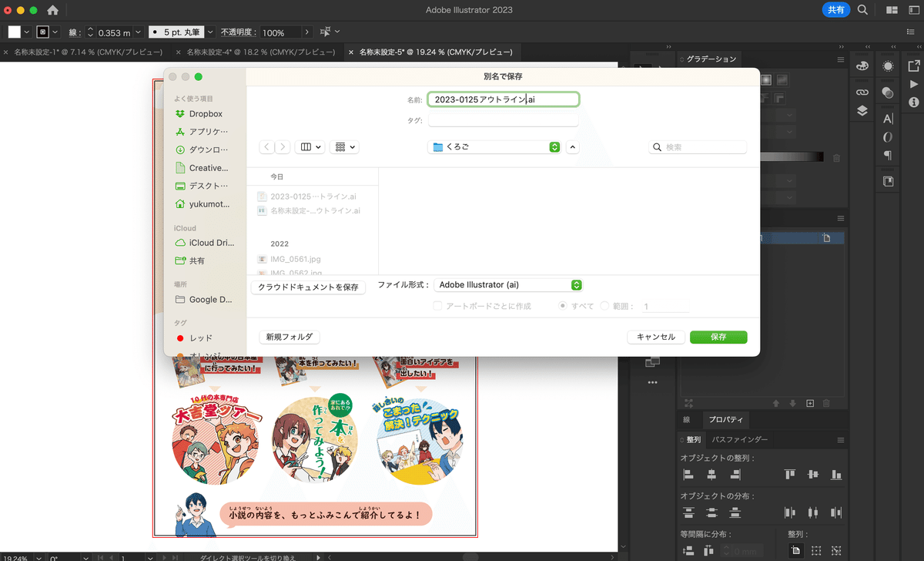Expand the opacity arrow next to 100%
This screenshot has width=924, height=561.
coord(307,32)
